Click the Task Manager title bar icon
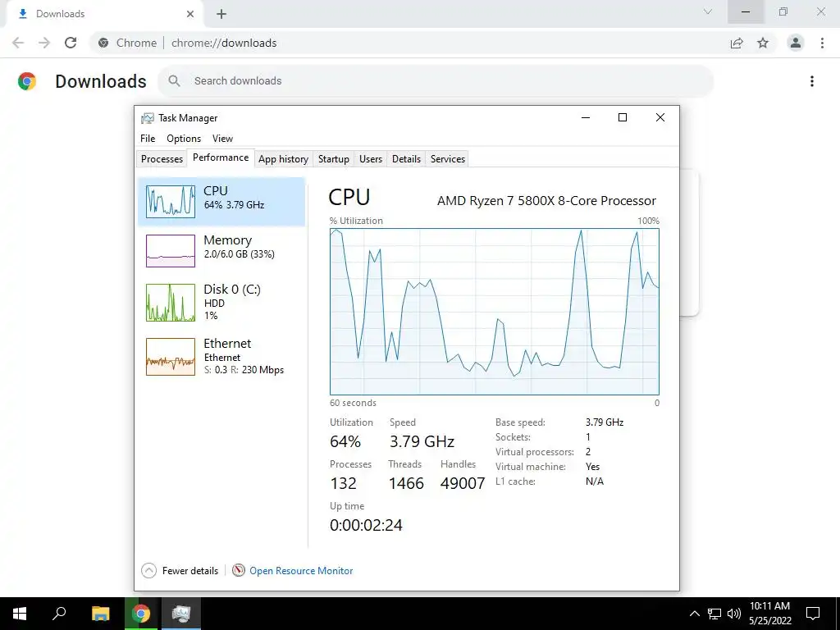The image size is (840, 630). [148, 118]
